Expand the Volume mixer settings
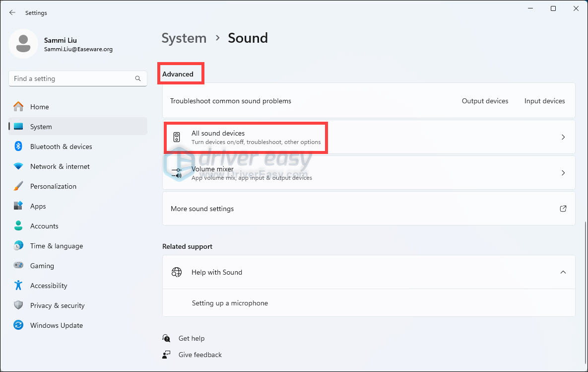The image size is (588, 372). (563, 172)
